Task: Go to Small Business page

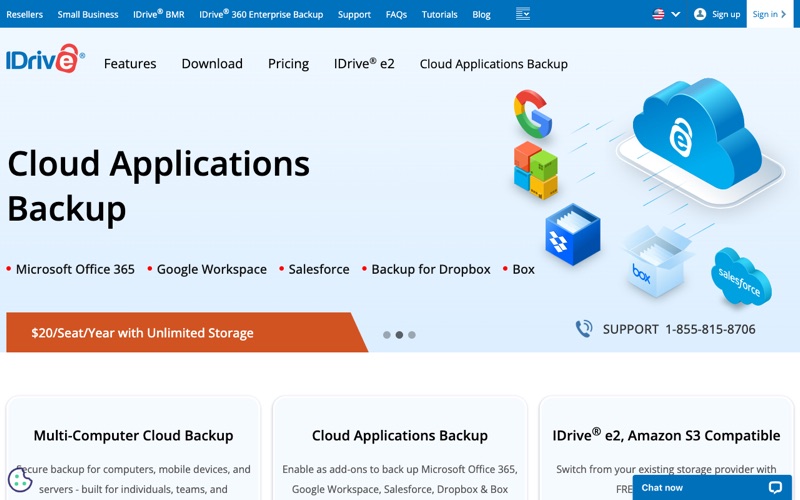Action: point(88,14)
